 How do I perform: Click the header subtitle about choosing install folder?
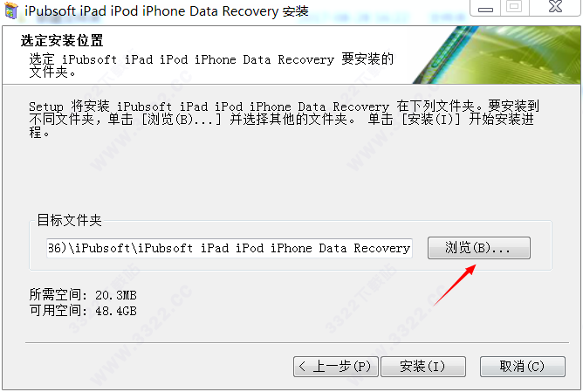pos(211,65)
